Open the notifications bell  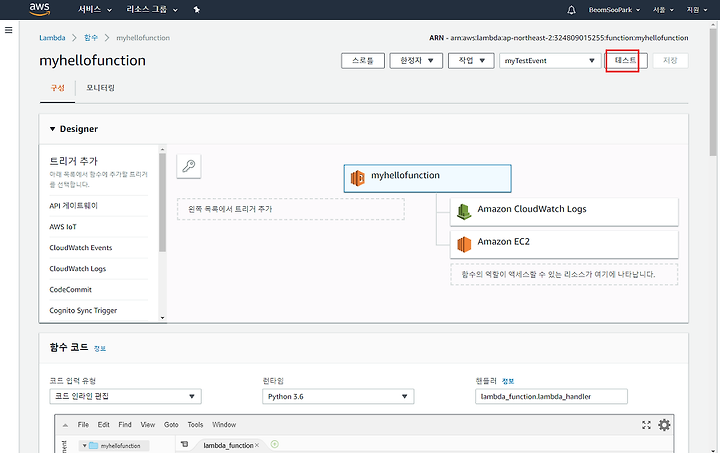571,10
